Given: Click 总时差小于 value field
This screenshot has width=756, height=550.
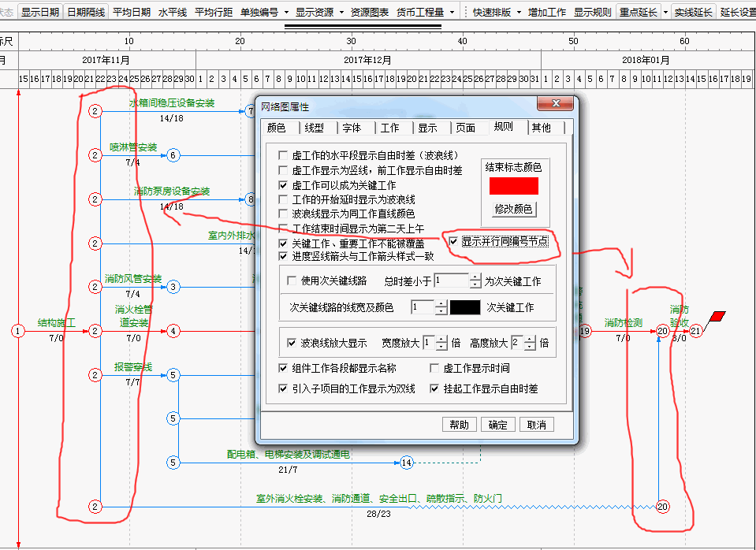Looking at the screenshot, I should pyautogui.click(x=452, y=281).
